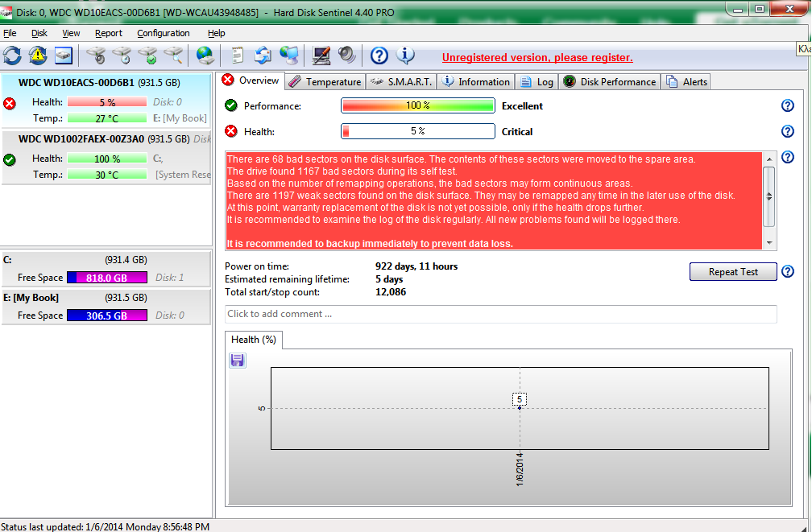Click green check icon for WD1002FAEX disk

[x=10, y=160]
